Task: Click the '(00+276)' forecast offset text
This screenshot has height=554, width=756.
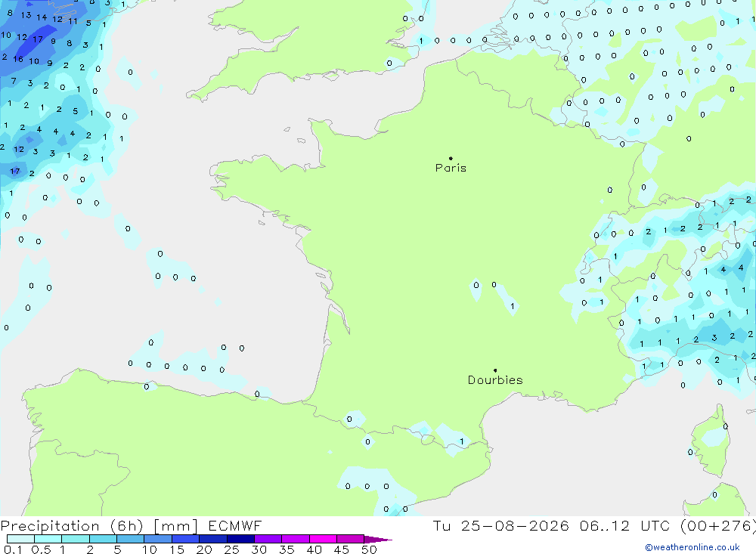Action: [717, 526]
